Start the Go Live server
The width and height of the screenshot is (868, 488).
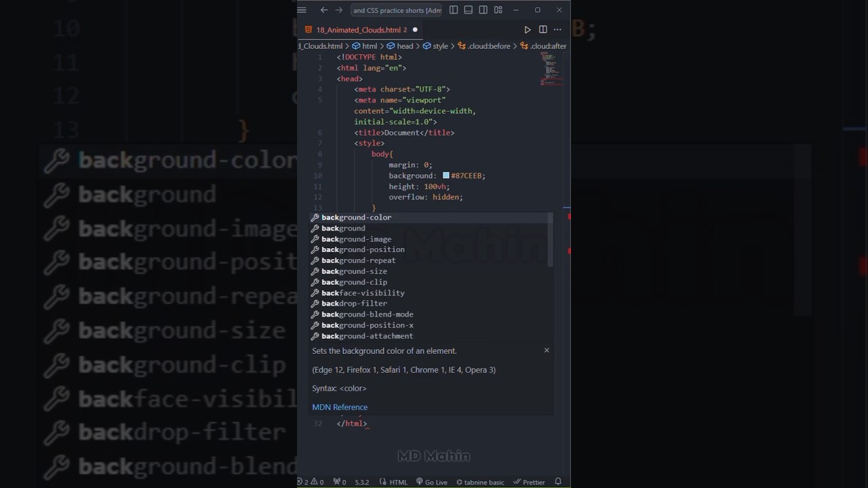(432, 482)
